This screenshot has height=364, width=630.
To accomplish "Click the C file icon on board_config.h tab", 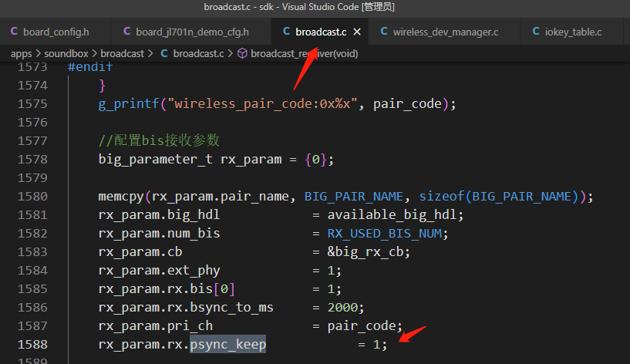I will (x=14, y=32).
